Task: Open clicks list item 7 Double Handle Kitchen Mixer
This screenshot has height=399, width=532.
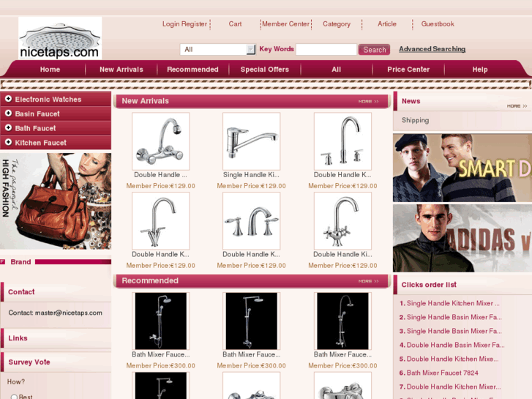Action: pyautogui.click(x=454, y=387)
